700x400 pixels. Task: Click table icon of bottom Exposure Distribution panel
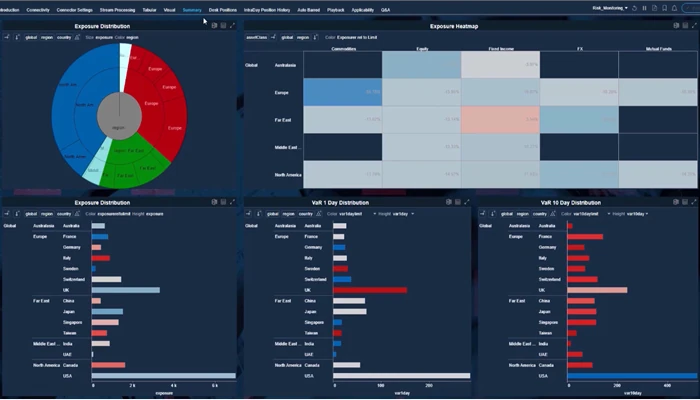224,202
